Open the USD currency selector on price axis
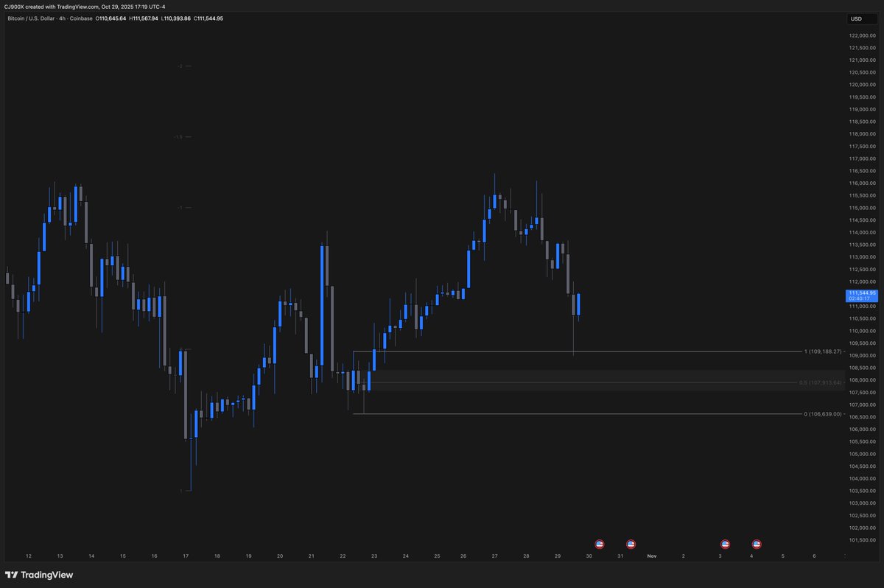Image resolution: width=884 pixels, height=588 pixels. click(862, 18)
